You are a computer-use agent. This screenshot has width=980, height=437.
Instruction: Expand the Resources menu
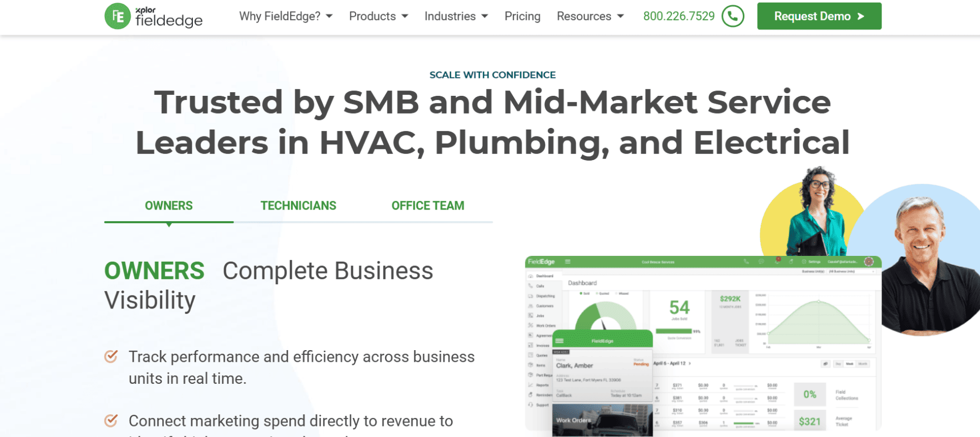point(590,16)
